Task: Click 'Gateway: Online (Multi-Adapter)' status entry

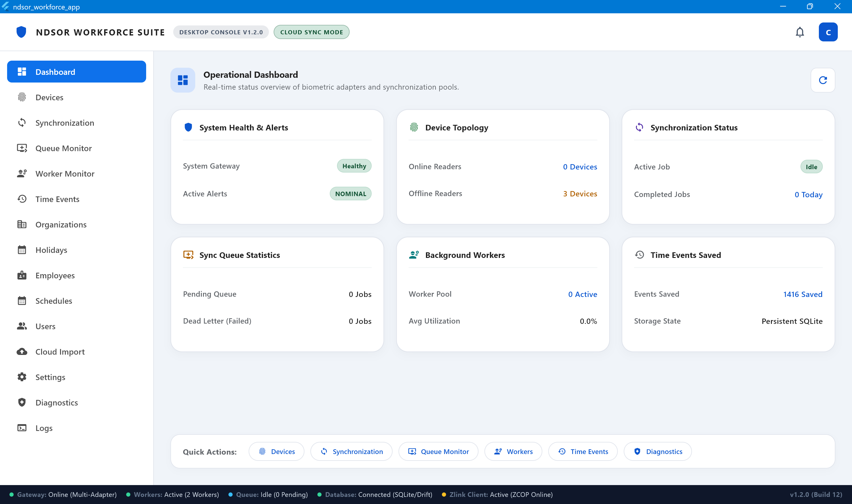Action: (63, 495)
